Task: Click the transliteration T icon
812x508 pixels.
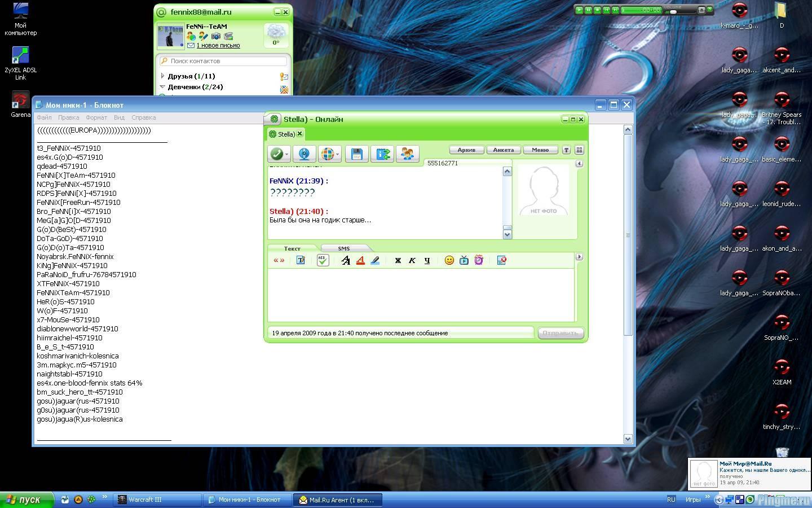Action: (301, 260)
